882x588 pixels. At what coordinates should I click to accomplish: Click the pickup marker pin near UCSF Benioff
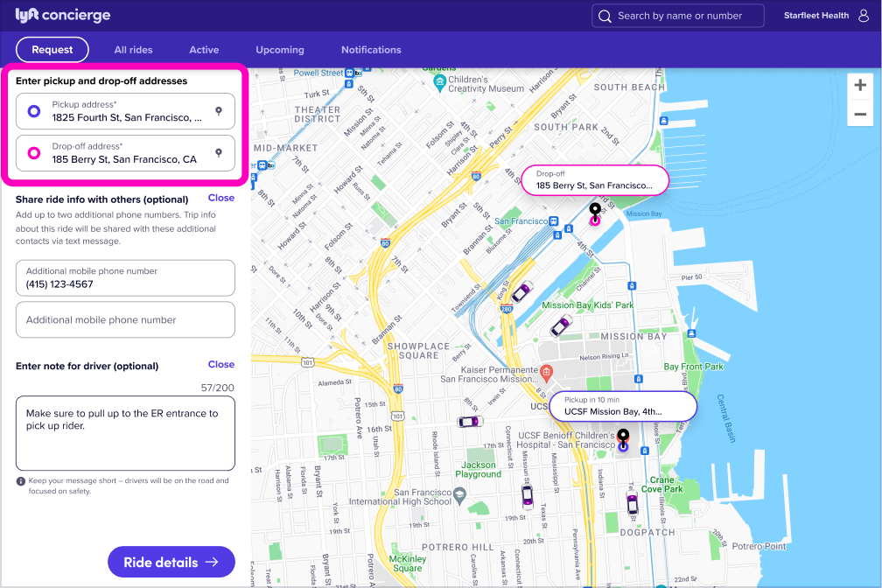coord(623,440)
